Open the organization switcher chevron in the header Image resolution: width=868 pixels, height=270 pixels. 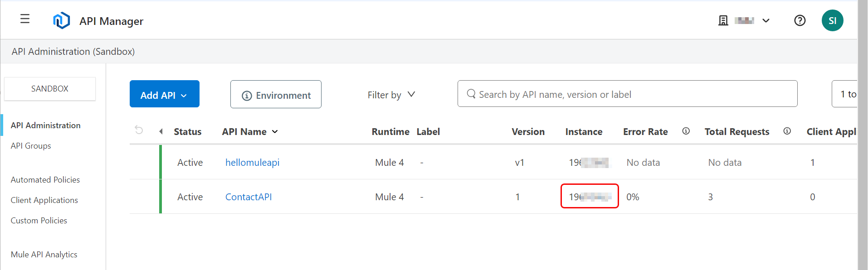point(766,20)
